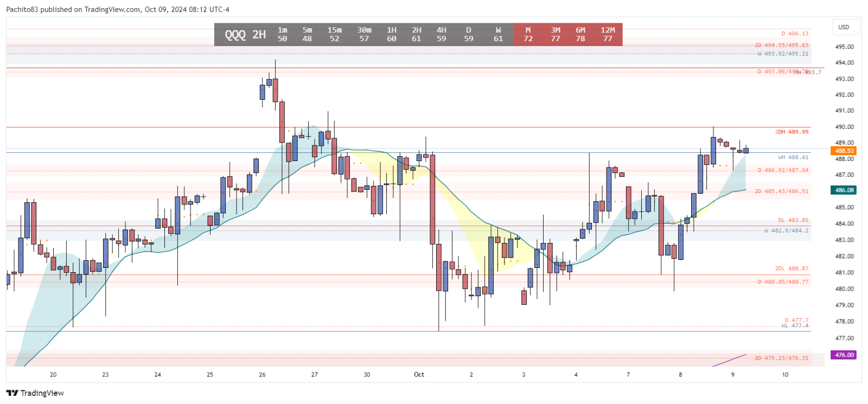Click the 'Pachito83 published on TradingView.com' header text
Image resolution: width=868 pixels, height=404 pixels.
(x=73, y=9)
